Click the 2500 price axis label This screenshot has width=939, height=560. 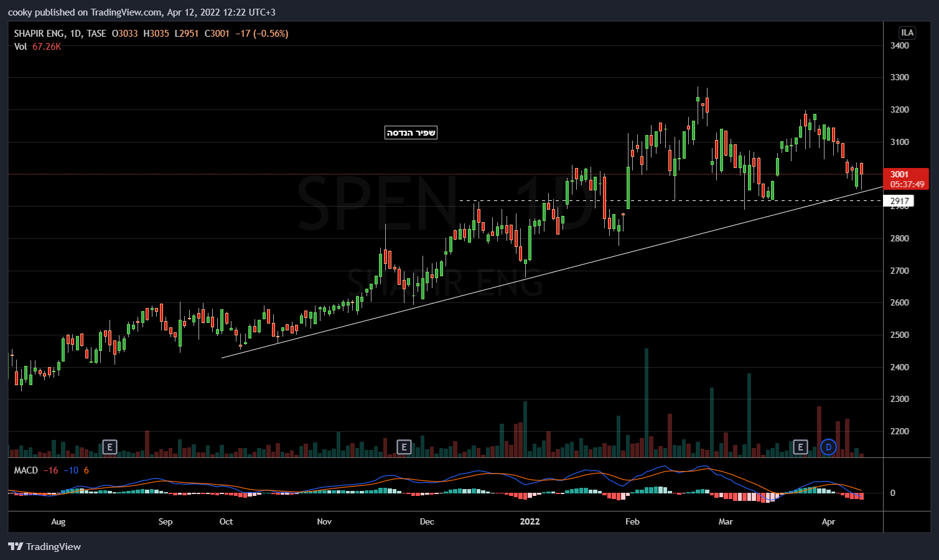pos(900,335)
